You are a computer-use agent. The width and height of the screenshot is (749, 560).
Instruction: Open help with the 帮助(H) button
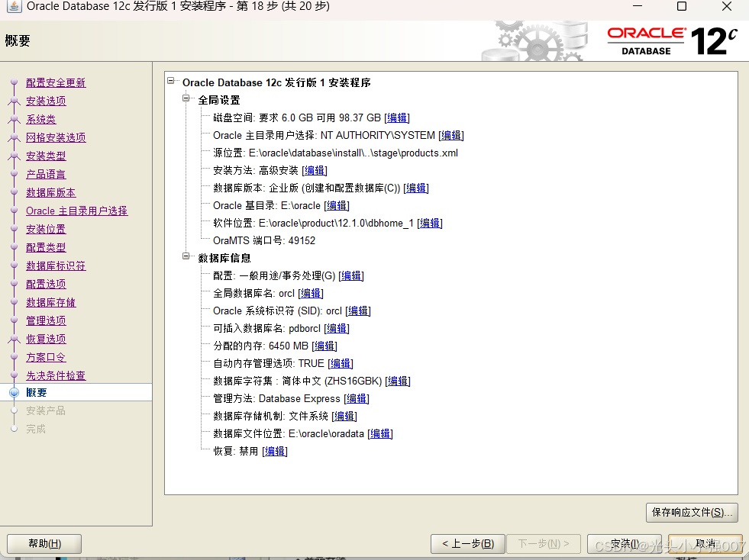coord(44,544)
